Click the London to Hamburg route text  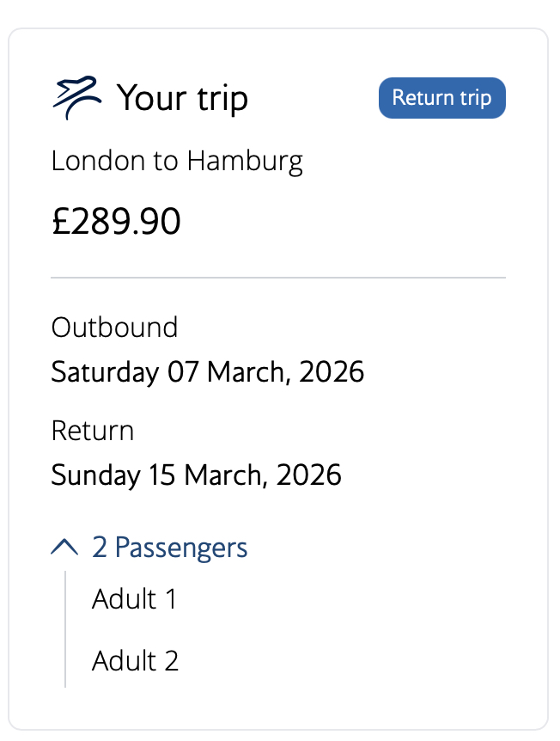coord(177,161)
